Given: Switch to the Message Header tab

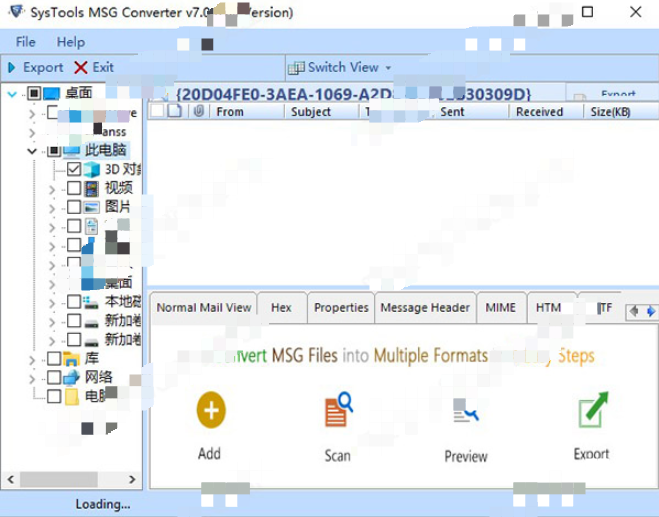Looking at the screenshot, I should [x=425, y=308].
